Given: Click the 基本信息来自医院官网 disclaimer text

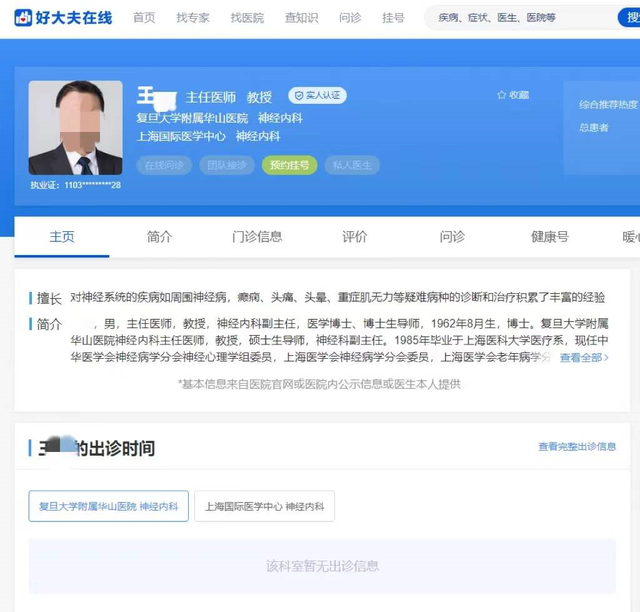Looking at the screenshot, I should 320,384.
